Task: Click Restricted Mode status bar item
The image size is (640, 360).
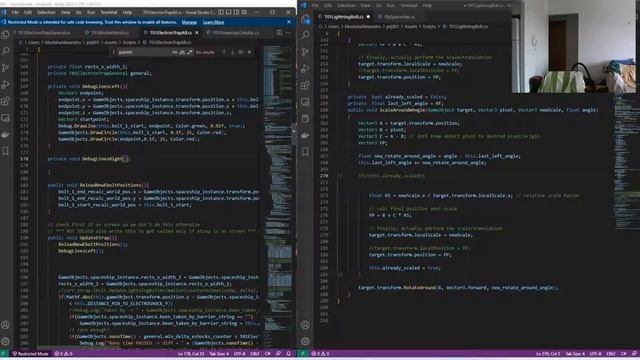Action: (30, 354)
